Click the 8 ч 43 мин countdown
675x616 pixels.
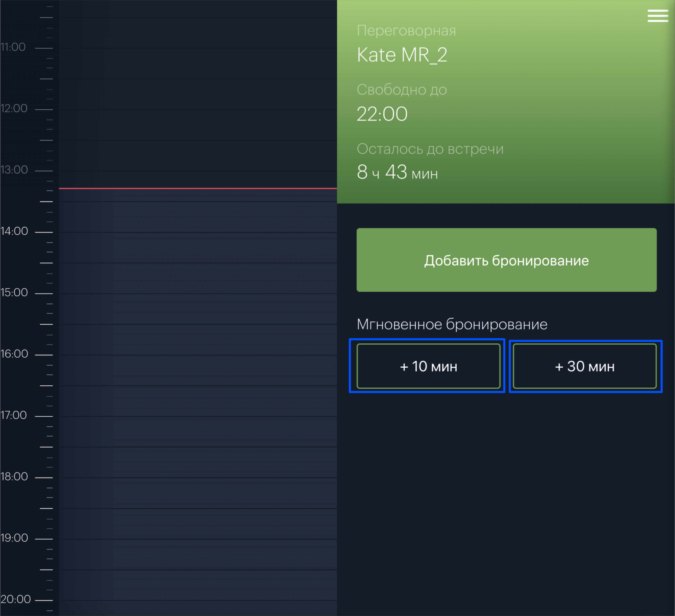pos(397,172)
